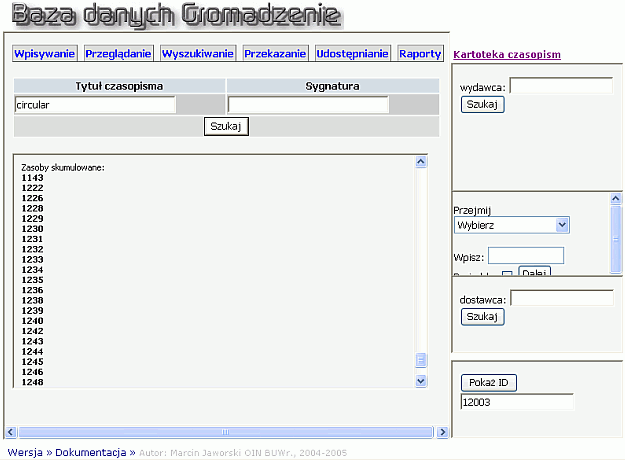
Task: Open the Raporty tab
Action: coord(420,53)
